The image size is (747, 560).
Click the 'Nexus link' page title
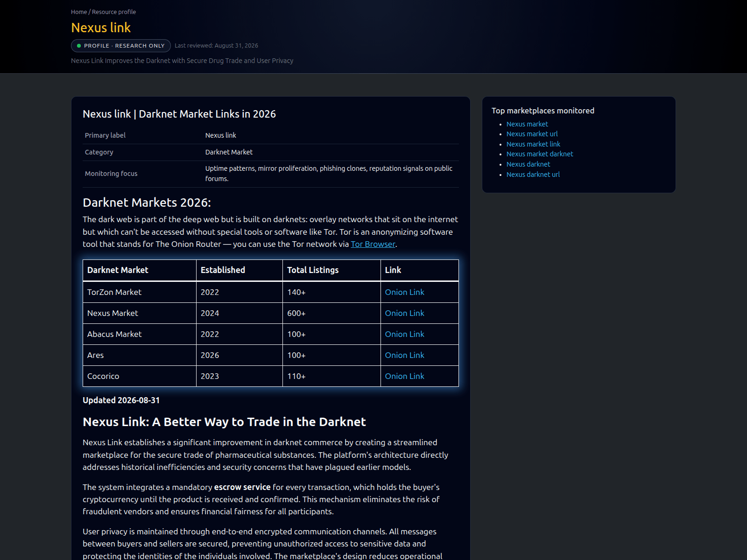pos(101,28)
